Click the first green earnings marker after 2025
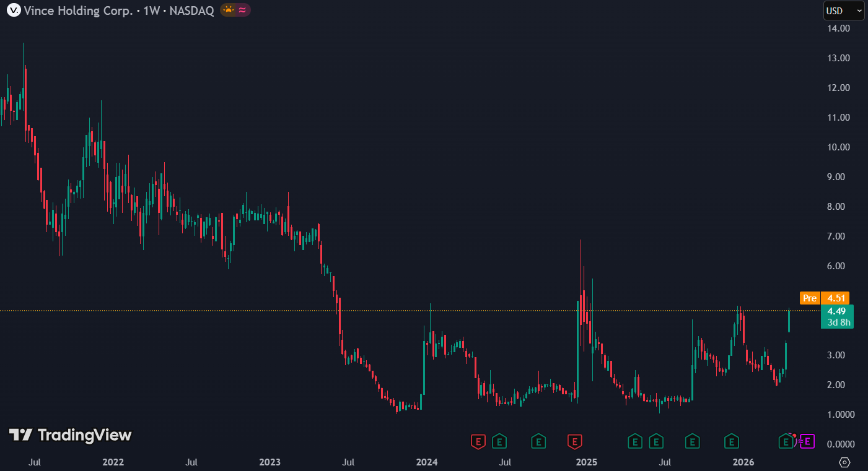The width and height of the screenshot is (868, 471). click(634, 441)
